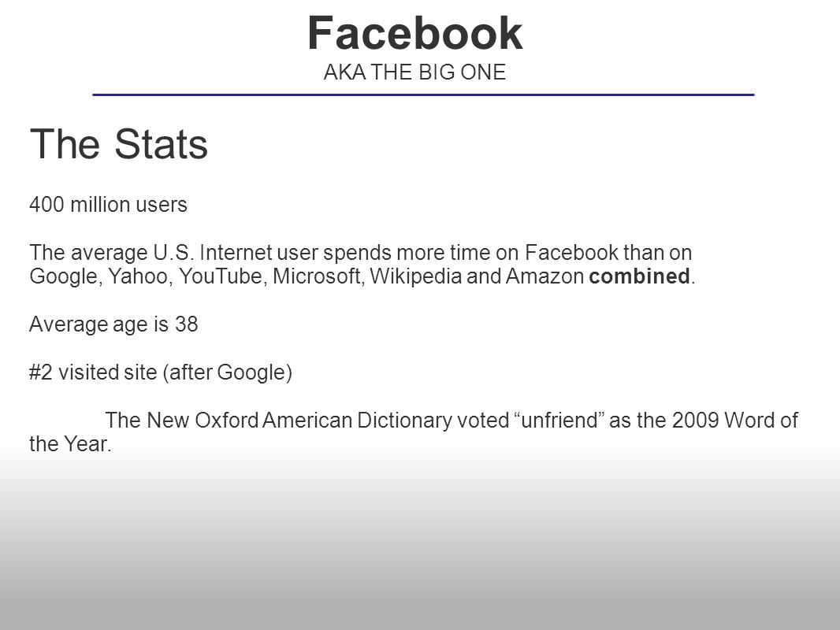The height and width of the screenshot is (630, 840).
Task: Click the word Wikipedia in the paragraph
Action: point(416,276)
